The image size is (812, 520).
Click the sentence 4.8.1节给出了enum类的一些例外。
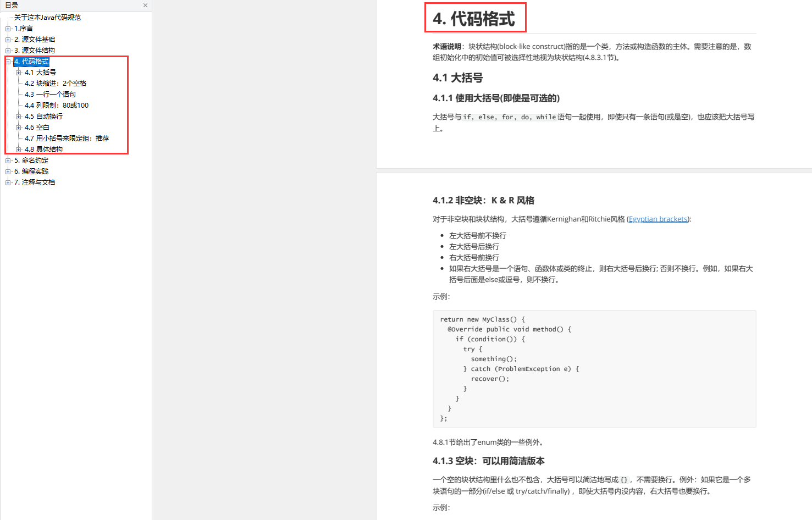488,442
